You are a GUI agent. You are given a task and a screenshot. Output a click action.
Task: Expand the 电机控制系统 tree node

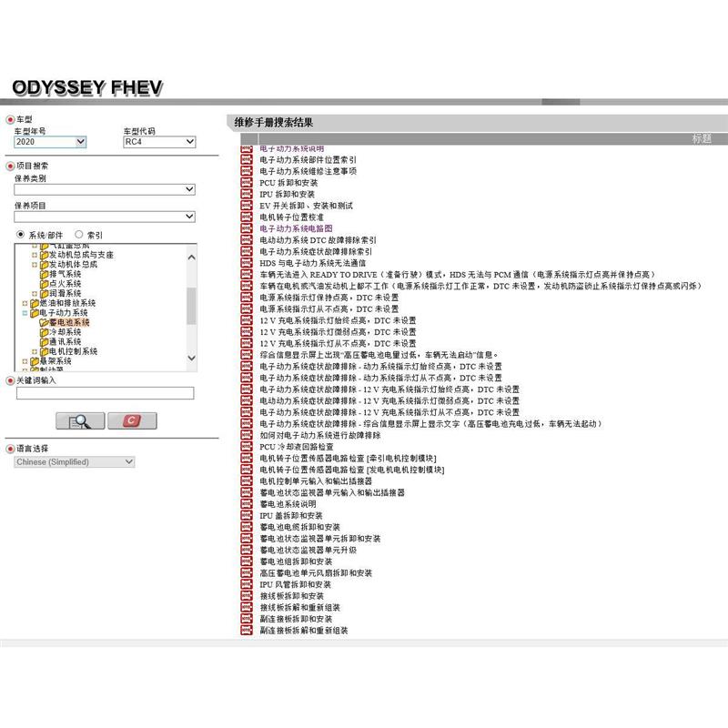(x=35, y=351)
